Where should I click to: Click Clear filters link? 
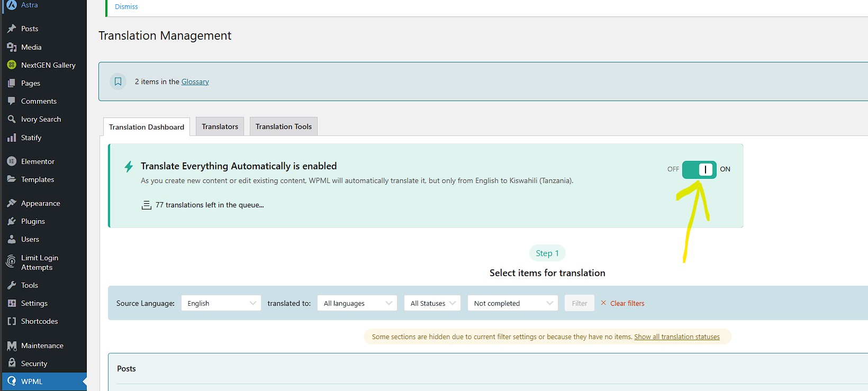point(627,303)
